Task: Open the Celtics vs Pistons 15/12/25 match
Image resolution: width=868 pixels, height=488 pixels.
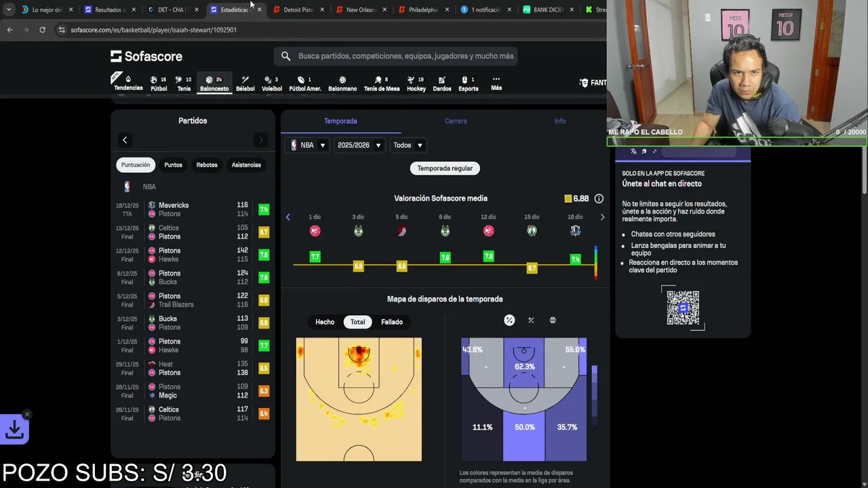Action: (x=193, y=232)
